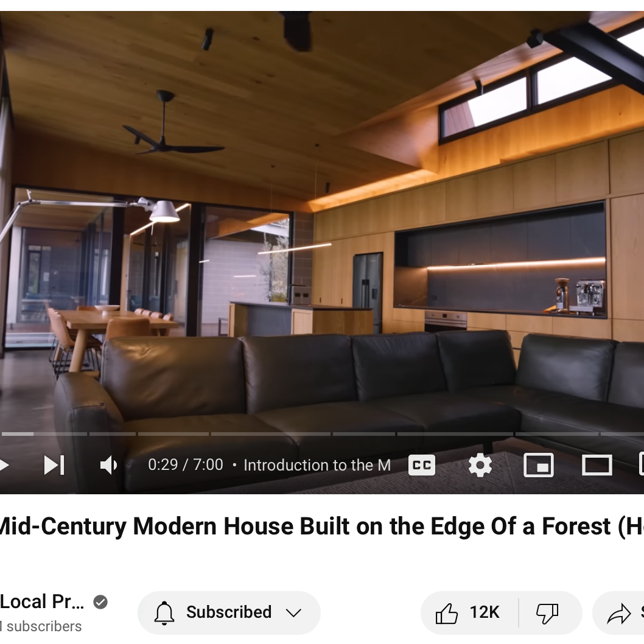This screenshot has width=644, height=644.
Task: Open the share arrow option
Action: click(619, 613)
